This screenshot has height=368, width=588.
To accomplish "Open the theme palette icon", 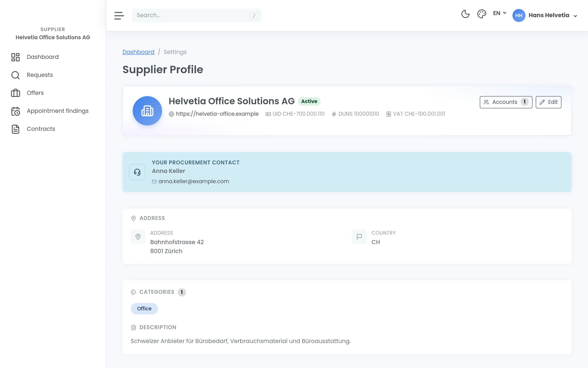I will (x=482, y=14).
